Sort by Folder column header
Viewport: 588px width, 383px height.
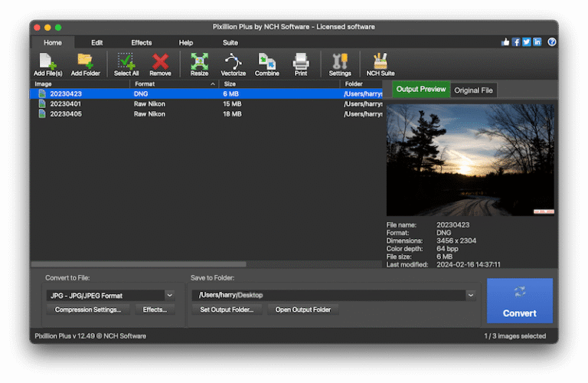tap(361, 84)
